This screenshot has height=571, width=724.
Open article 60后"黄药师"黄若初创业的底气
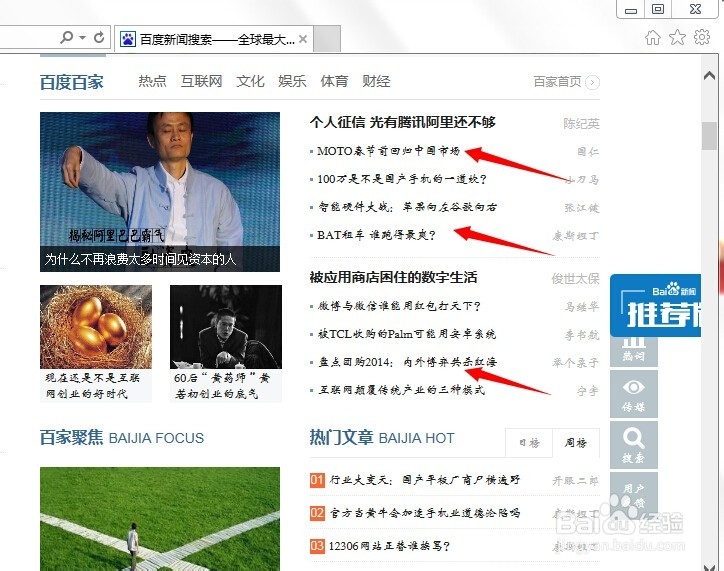coord(222,385)
